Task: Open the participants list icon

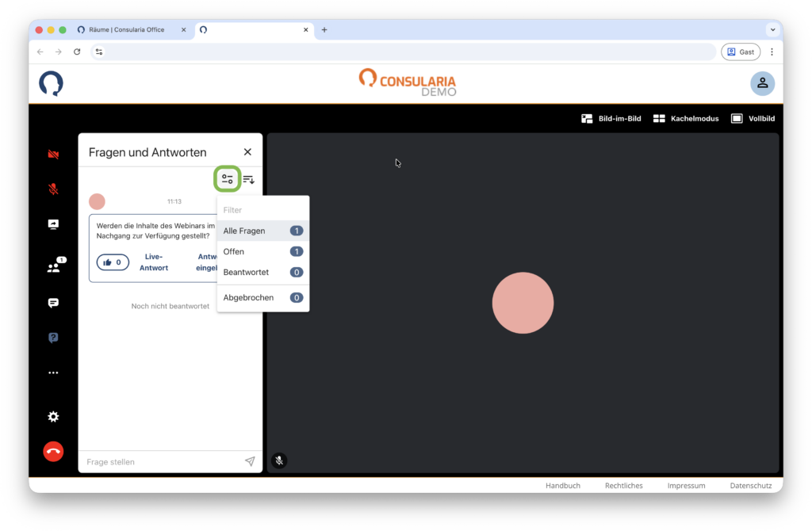Action: [54, 268]
